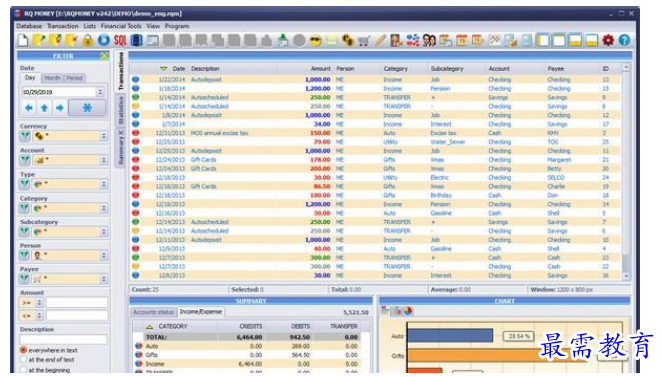Close the filter panel with green X
This screenshot has width=662, height=377.
tap(104, 56)
